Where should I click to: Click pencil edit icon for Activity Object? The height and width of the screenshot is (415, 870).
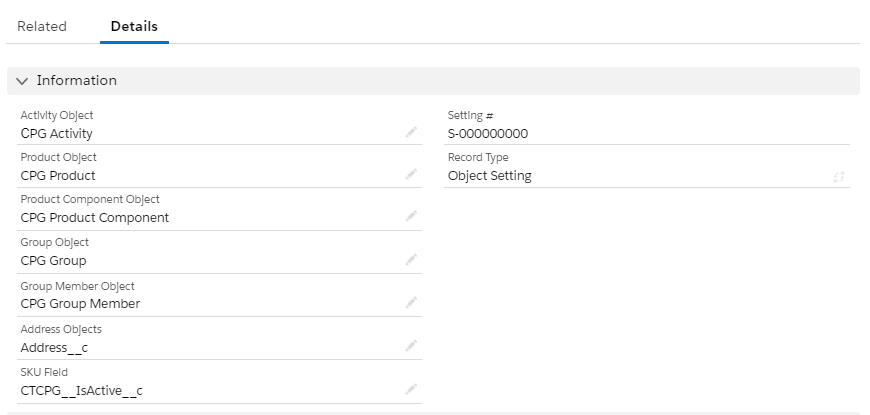point(410,132)
